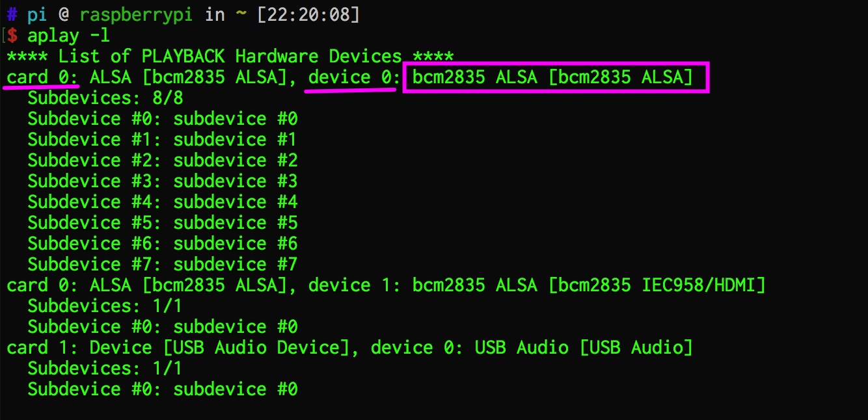
Task: Click the 'Subdevice #3: subdevice #3' line
Action: point(163,181)
